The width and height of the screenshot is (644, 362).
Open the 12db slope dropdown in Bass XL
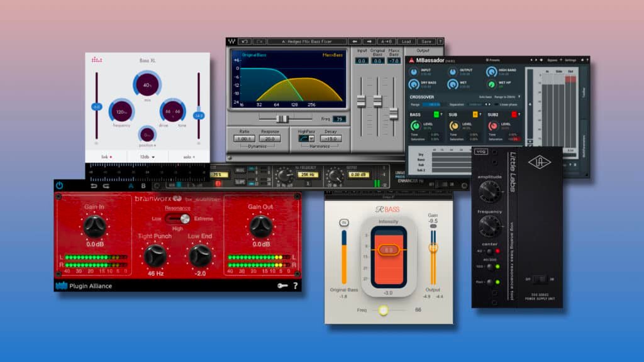[x=147, y=156]
